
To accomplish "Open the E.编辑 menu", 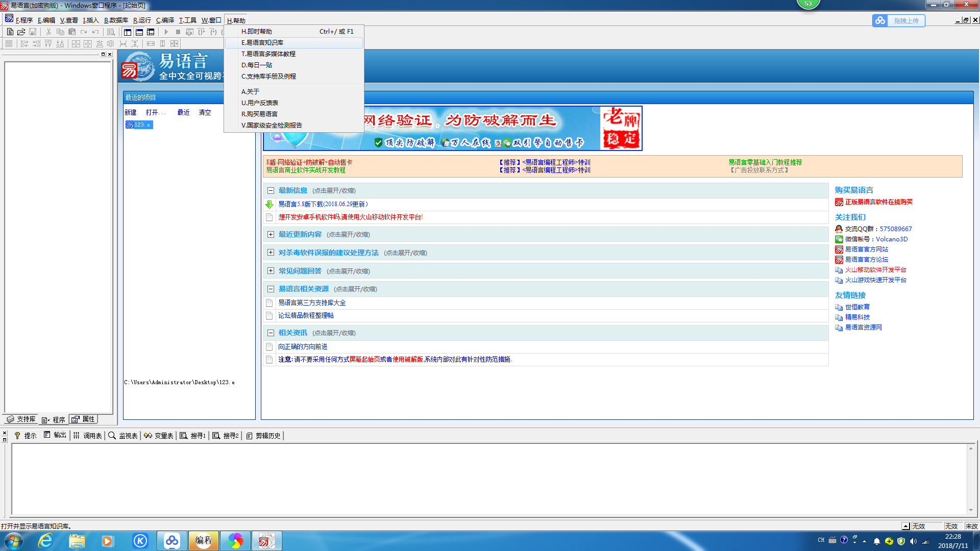I will (46, 20).
